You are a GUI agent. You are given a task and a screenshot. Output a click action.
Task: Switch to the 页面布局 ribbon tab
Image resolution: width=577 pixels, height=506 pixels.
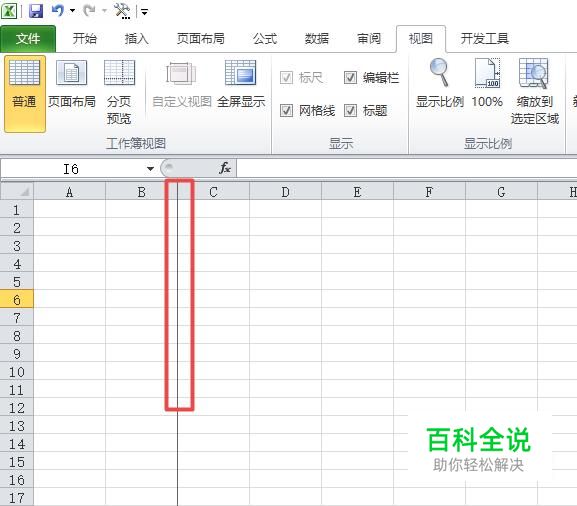click(201, 39)
